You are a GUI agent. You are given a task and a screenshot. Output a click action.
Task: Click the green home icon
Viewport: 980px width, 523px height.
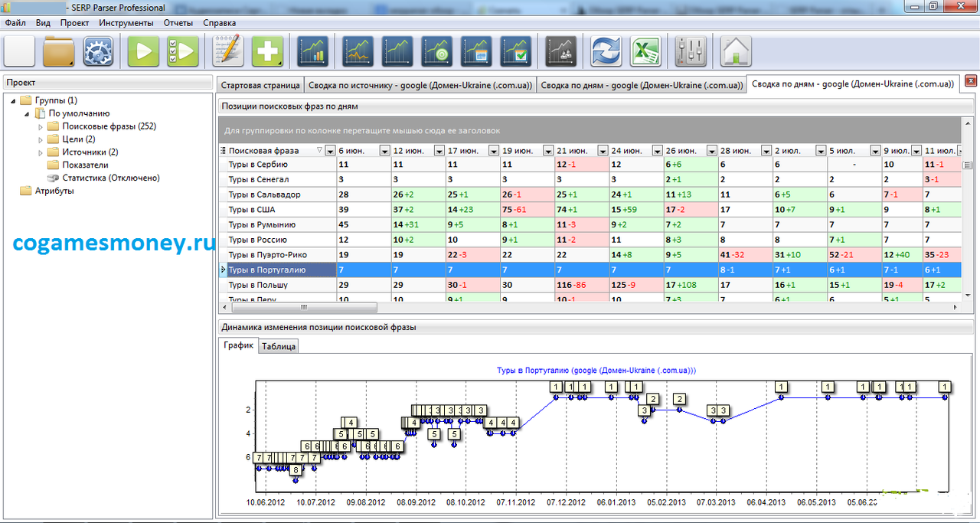(736, 52)
